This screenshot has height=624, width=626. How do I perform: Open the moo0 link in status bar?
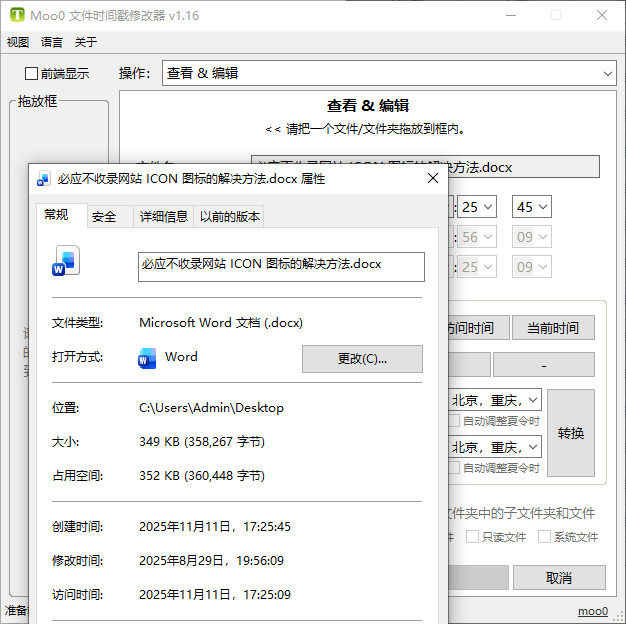(593, 611)
